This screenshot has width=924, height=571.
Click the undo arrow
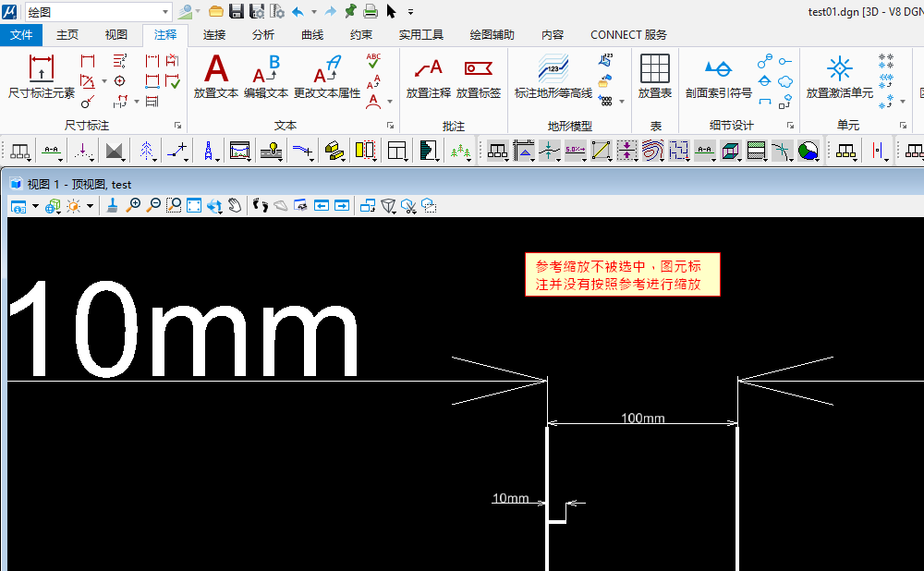click(x=298, y=11)
